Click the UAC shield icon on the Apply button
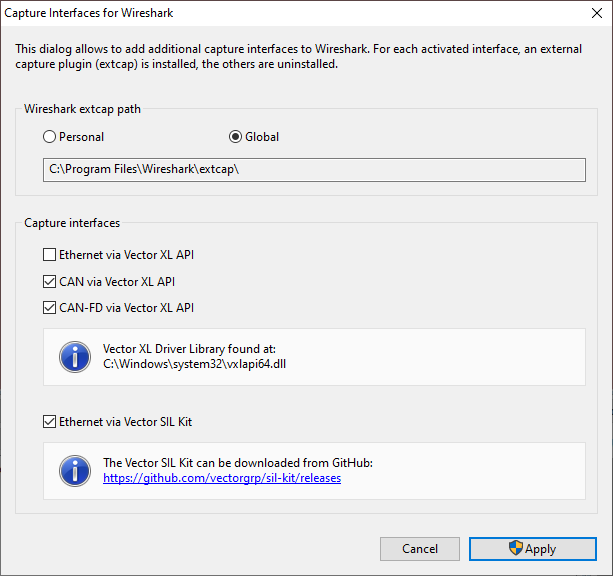The width and height of the screenshot is (613, 576). point(516,548)
